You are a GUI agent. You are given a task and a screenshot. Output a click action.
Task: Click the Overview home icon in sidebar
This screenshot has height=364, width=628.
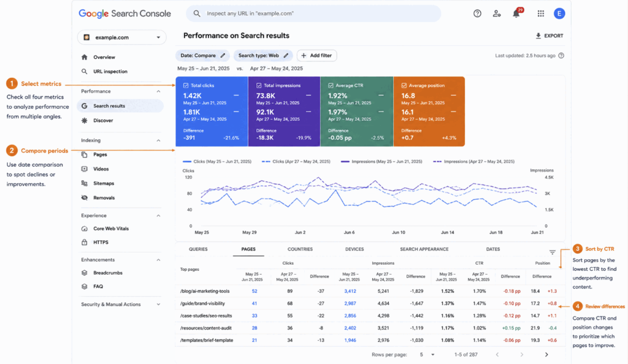[x=84, y=57]
